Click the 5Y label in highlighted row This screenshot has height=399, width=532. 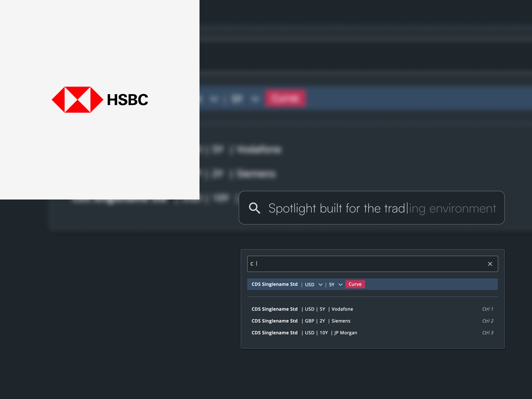pyautogui.click(x=332, y=285)
